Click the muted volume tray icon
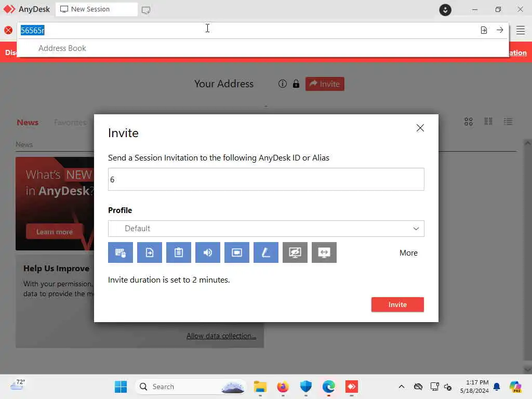Screen dimensions: 532x399 pyautogui.click(x=447, y=387)
